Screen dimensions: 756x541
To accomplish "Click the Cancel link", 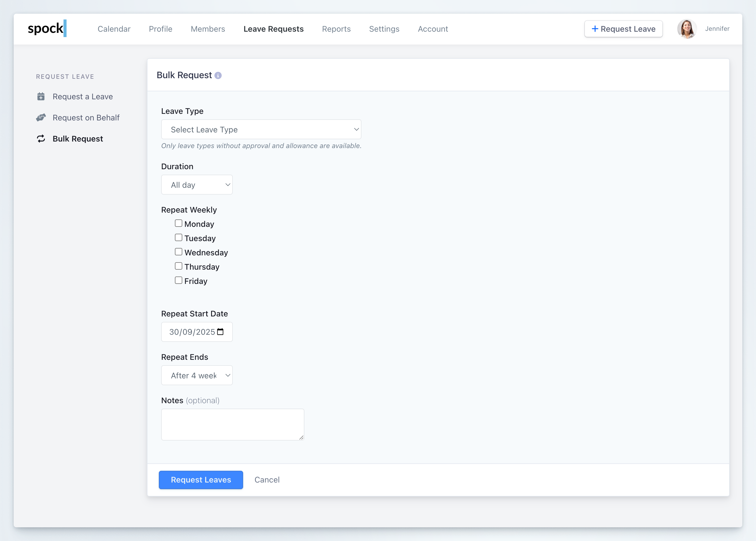I will [x=267, y=480].
